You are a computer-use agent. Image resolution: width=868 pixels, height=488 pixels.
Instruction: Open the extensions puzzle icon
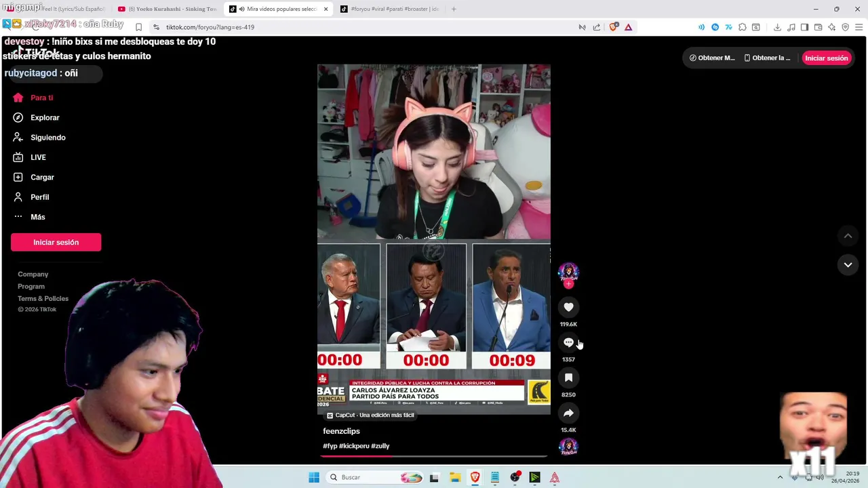tap(743, 27)
